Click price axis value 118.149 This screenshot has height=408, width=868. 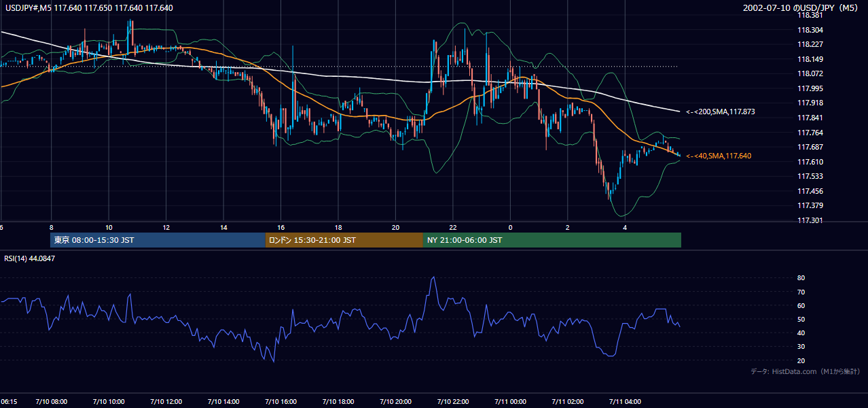coord(810,59)
